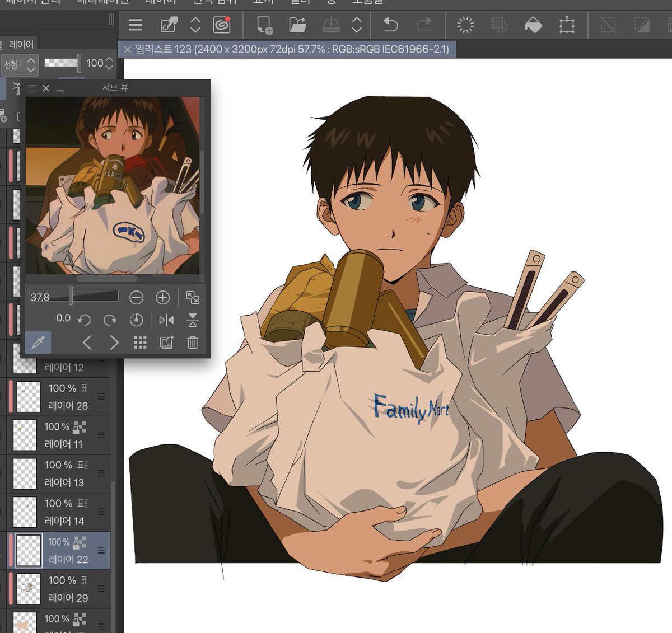Select layer 레이어 11

(x=58, y=435)
